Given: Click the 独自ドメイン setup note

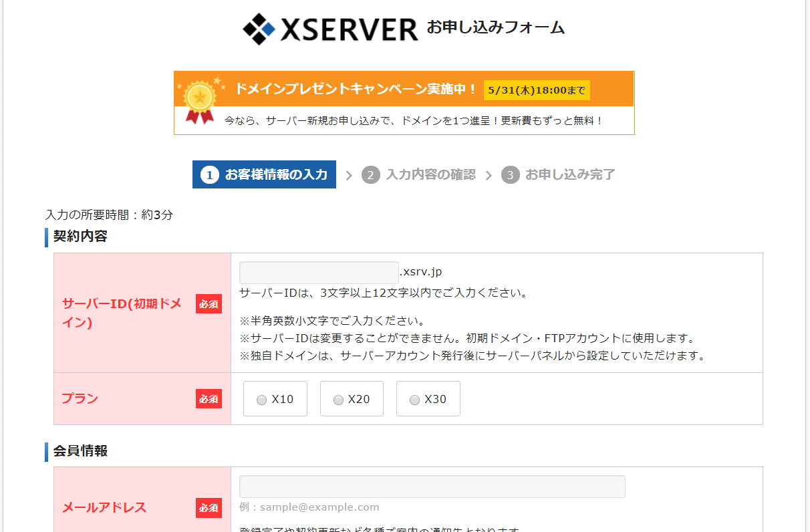Looking at the screenshot, I should pyautogui.click(x=473, y=356).
